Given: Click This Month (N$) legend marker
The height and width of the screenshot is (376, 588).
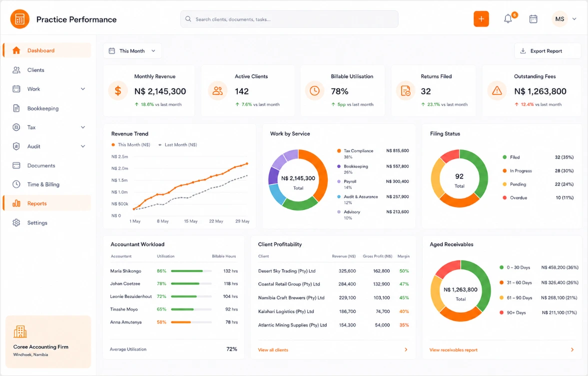Looking at the screenshot, I should tap(113, 144).
